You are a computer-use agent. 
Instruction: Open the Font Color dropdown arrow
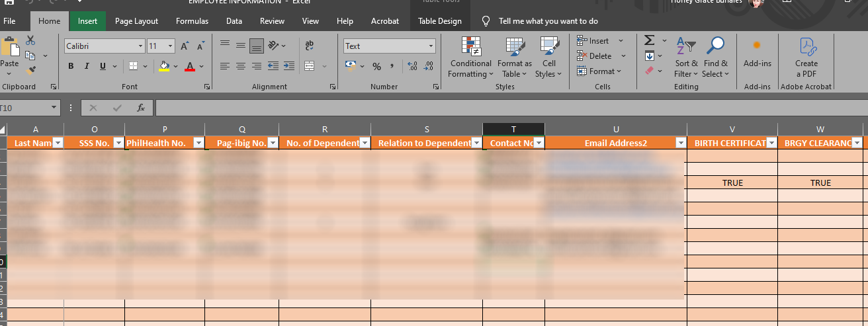click(x=201, y=66)
